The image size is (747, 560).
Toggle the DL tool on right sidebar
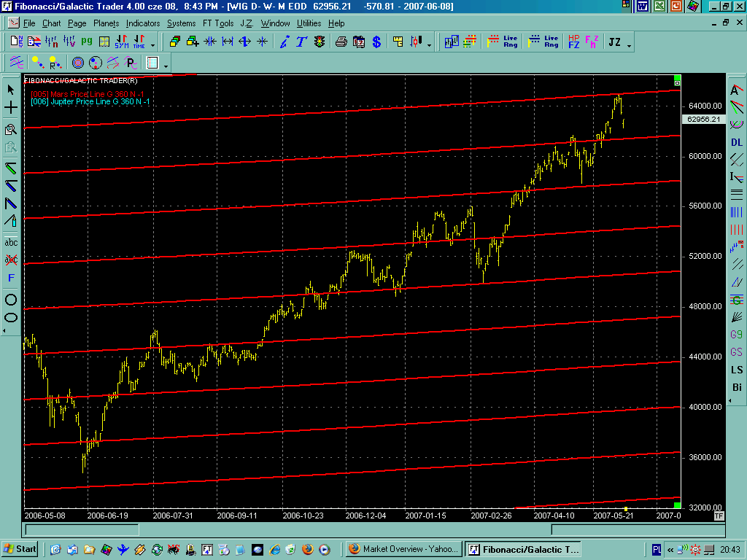737,142
